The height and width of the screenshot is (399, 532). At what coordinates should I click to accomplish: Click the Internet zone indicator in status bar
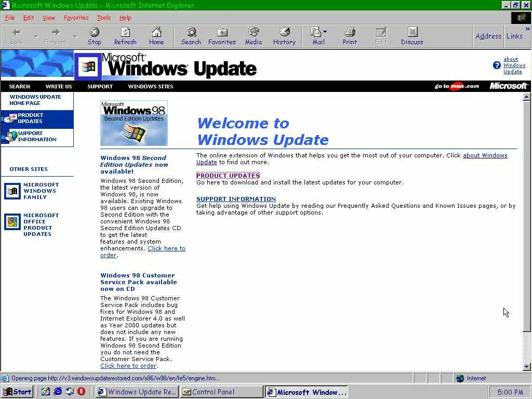coord(471,378)
